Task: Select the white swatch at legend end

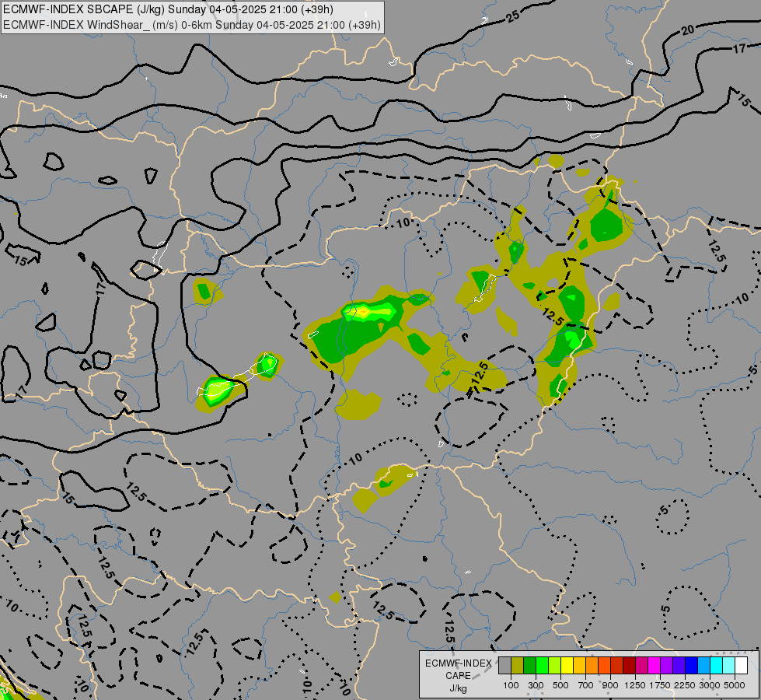Action: [741, 666]
